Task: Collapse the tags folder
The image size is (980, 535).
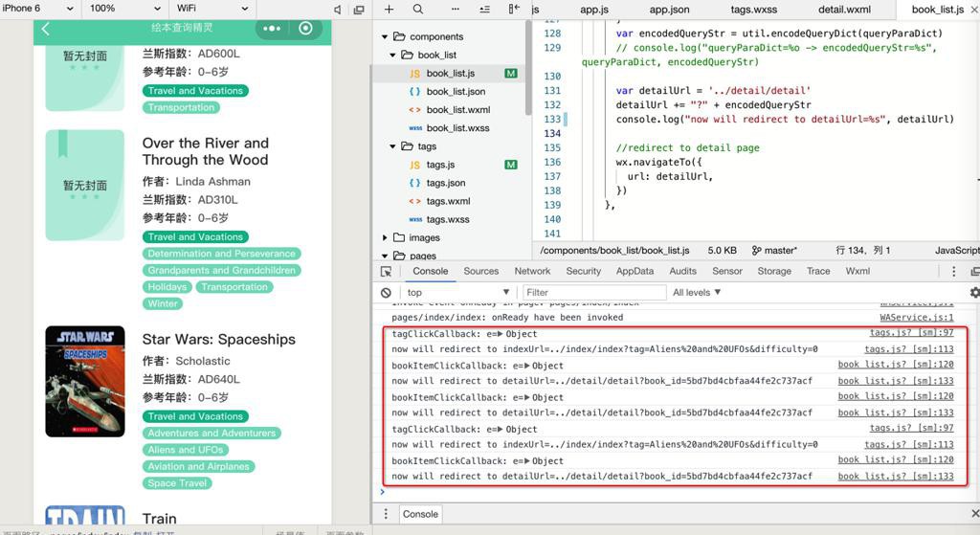Action: pos(392,146)
